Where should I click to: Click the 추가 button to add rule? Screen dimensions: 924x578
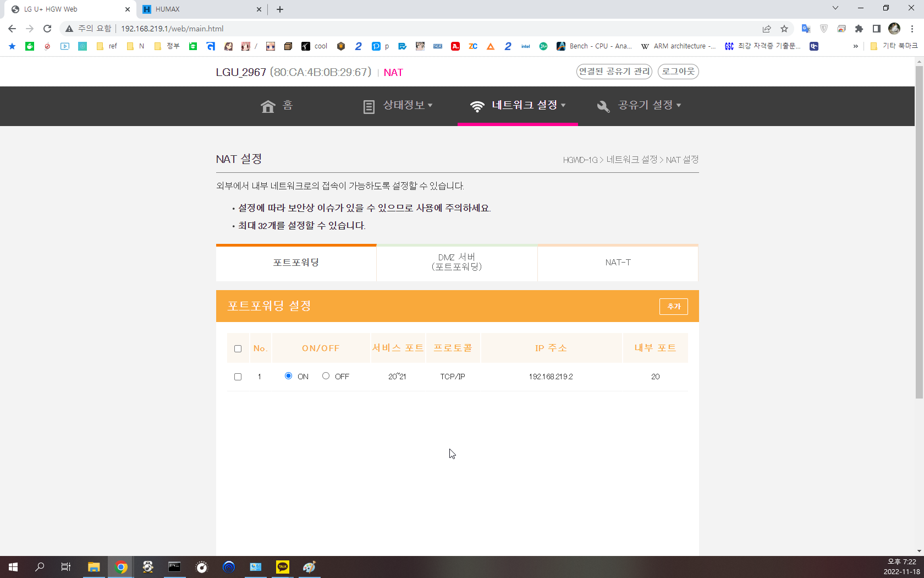(x=673, y=307)
